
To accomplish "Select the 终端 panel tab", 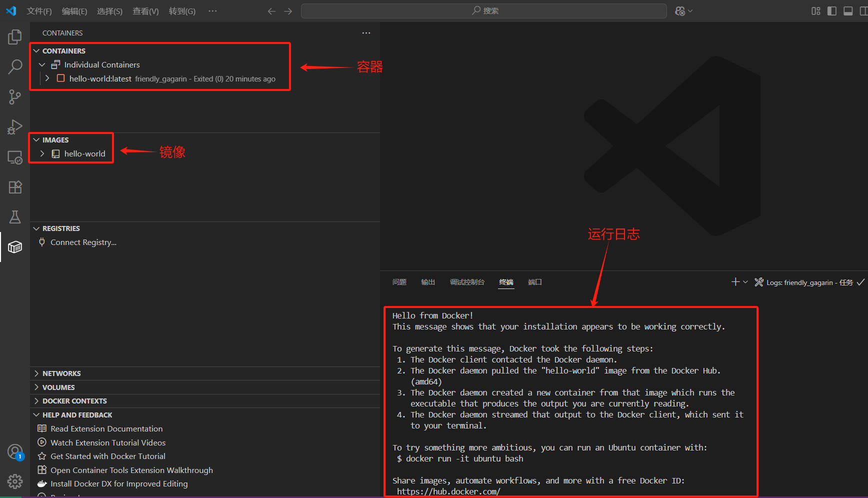I will click(506, 282).
